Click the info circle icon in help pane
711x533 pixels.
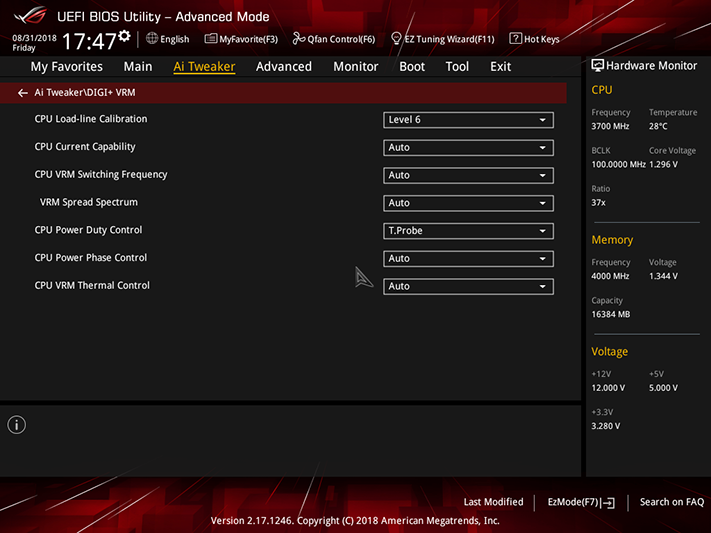click(x=17, y=425)
